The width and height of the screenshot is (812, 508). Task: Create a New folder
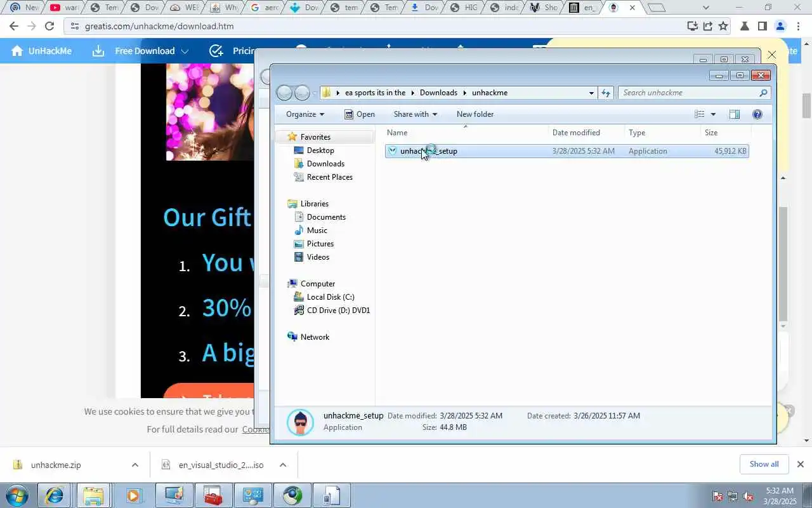point(475,114)
